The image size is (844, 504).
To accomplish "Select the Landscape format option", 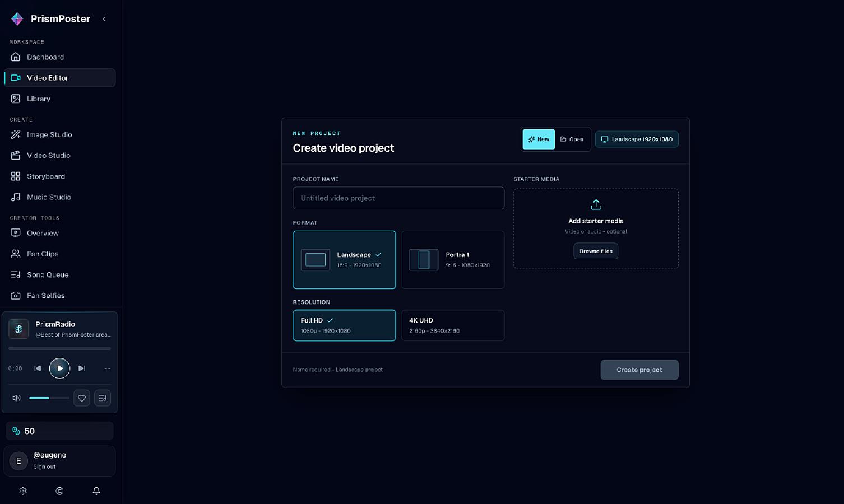I will 344,260.
